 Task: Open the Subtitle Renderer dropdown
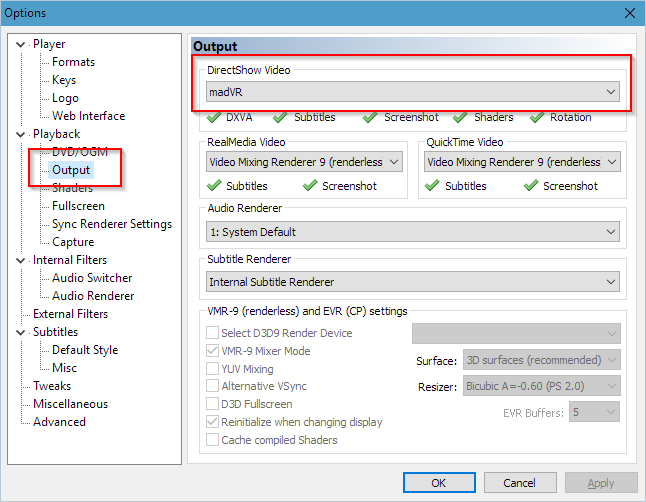[413, 282]
